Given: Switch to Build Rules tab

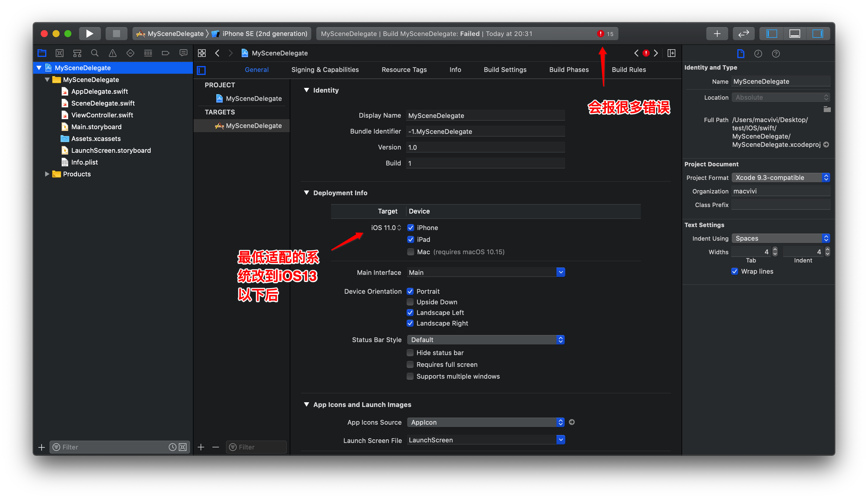Looking at the screenshot, I should pos(629,70).
